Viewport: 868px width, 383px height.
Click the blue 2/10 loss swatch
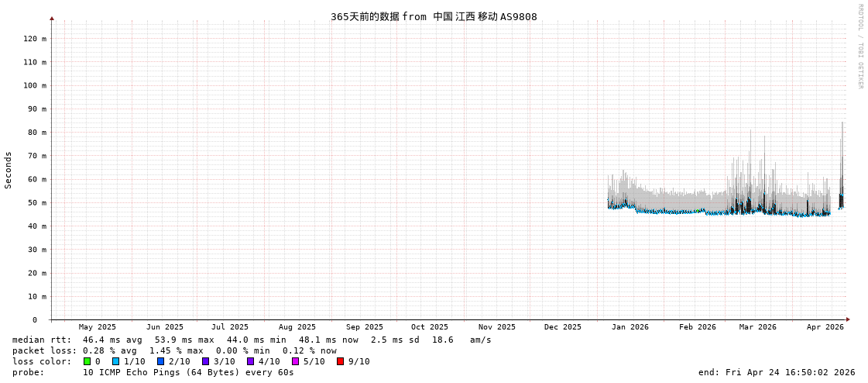coord(160,361)
